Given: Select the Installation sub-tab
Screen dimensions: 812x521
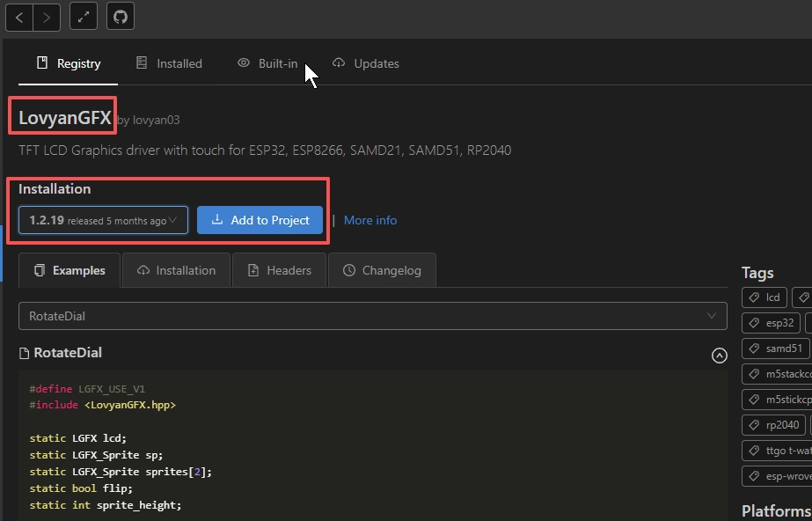Looking at the screenshot, I should click(x=176, y=270).
